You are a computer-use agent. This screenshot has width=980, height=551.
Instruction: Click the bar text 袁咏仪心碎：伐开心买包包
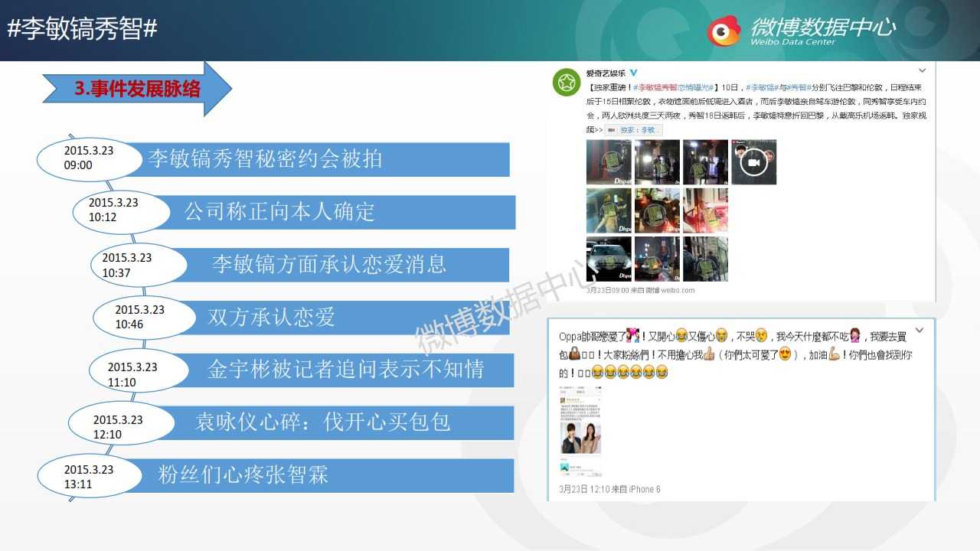323,422
